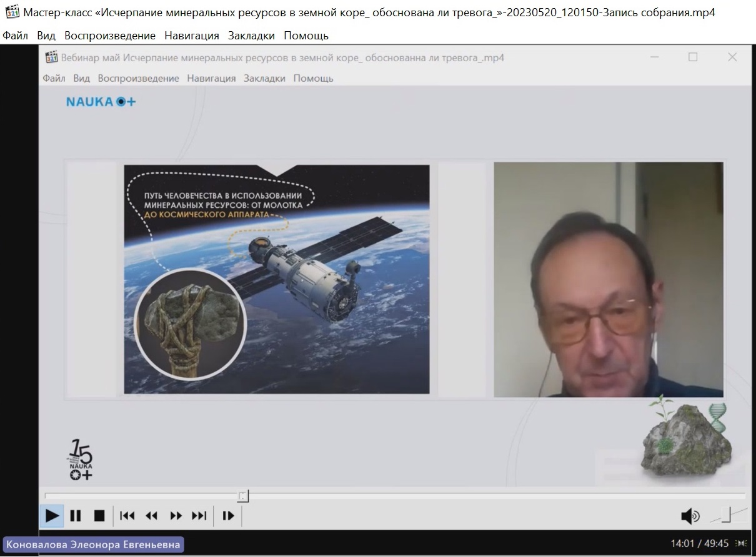The image size is (756, 557).
Task: Stop the video with the square button
Action: click(99, 516)
